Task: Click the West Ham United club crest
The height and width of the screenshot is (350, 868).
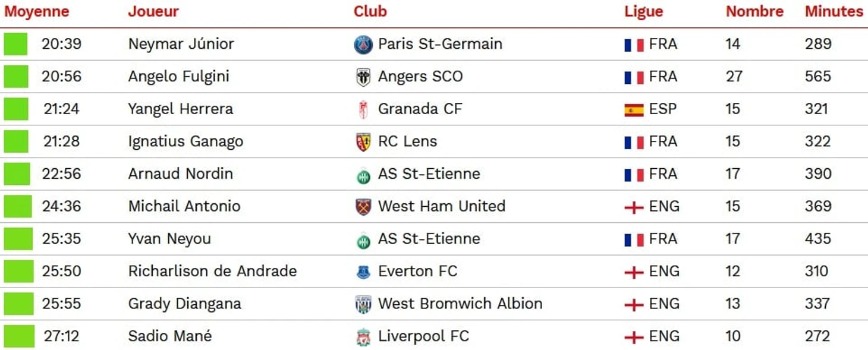Action: click(363, 207)
